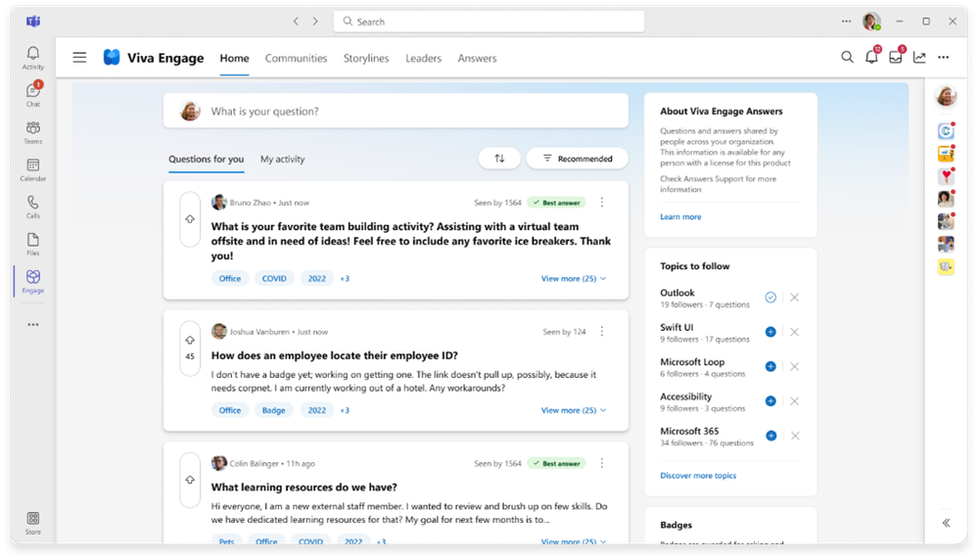Expand View more (25) on employee ID question
The width and height of the screenshot is (978, 560).
(574, 410)
